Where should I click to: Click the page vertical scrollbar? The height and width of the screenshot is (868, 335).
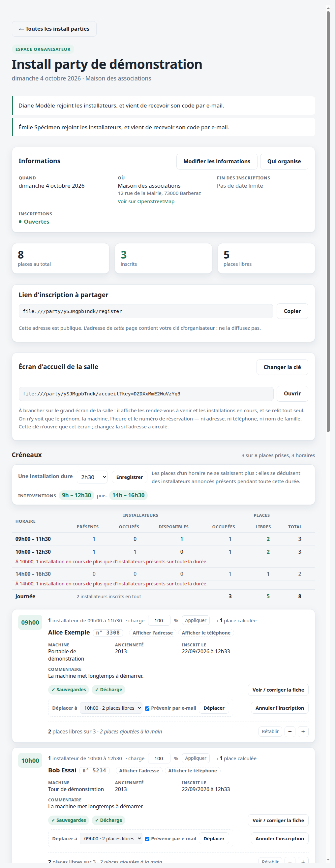click(328, 222)
